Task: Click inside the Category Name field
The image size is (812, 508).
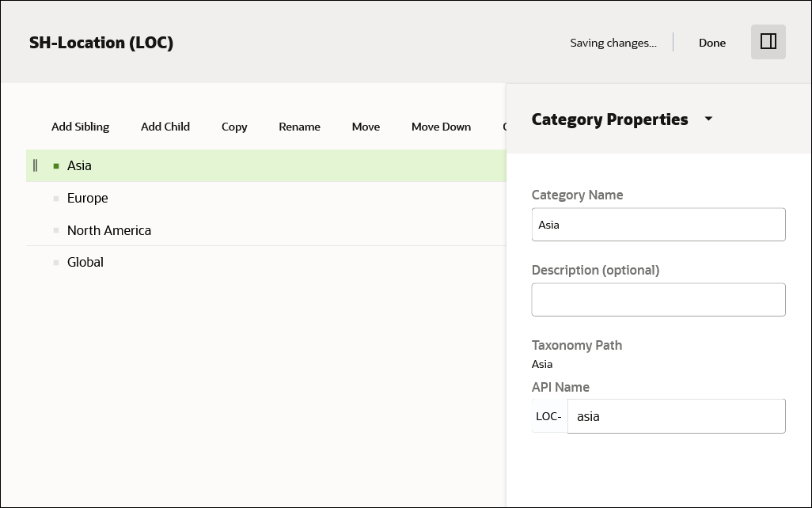Action: [x=658, y=224]
